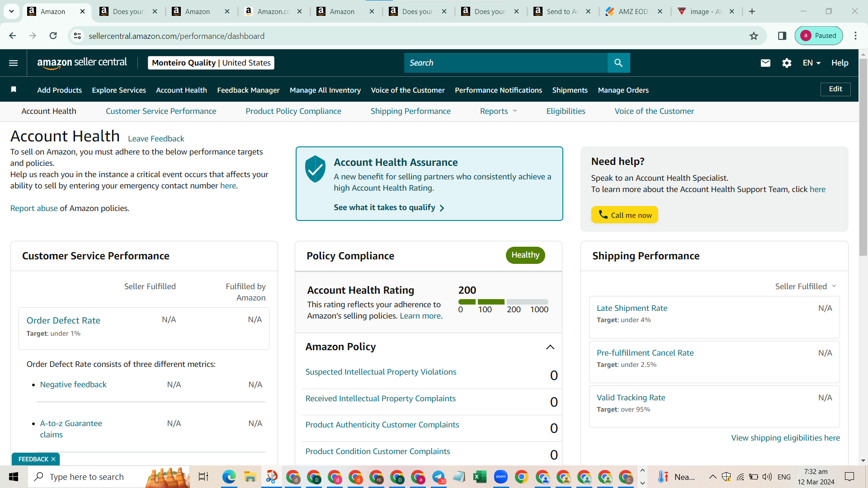Open the settings gear icon
The width and height of the screenshot is (868, 488).
tap(787, 63)
